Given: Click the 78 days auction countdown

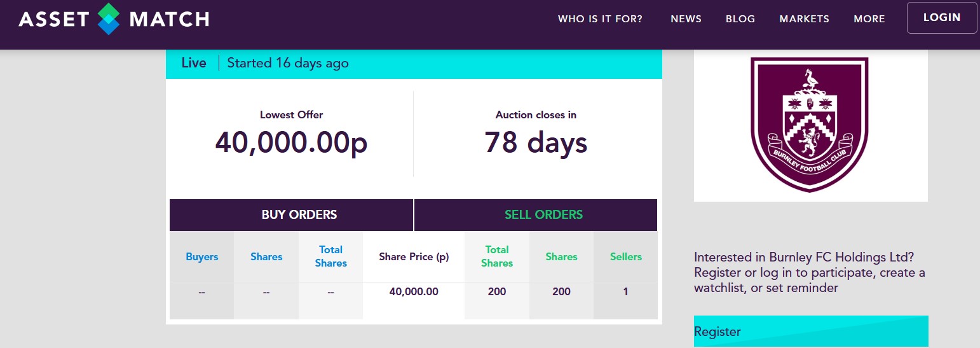Looking at the screenshot, I should click(536, 143).
